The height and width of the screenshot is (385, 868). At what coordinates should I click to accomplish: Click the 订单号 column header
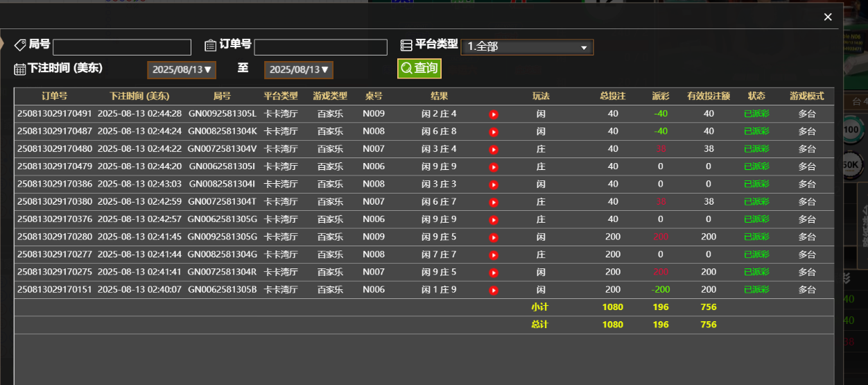(54, 96)
